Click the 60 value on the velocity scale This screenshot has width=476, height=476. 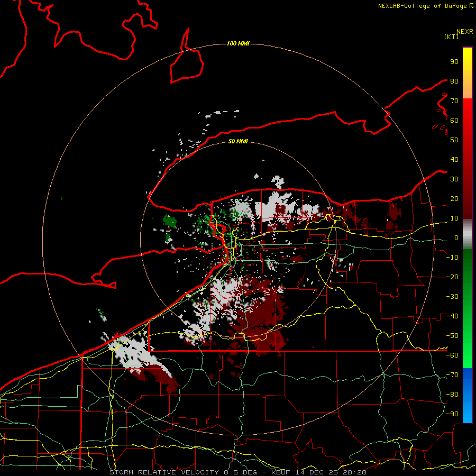(x=454, y=120)
